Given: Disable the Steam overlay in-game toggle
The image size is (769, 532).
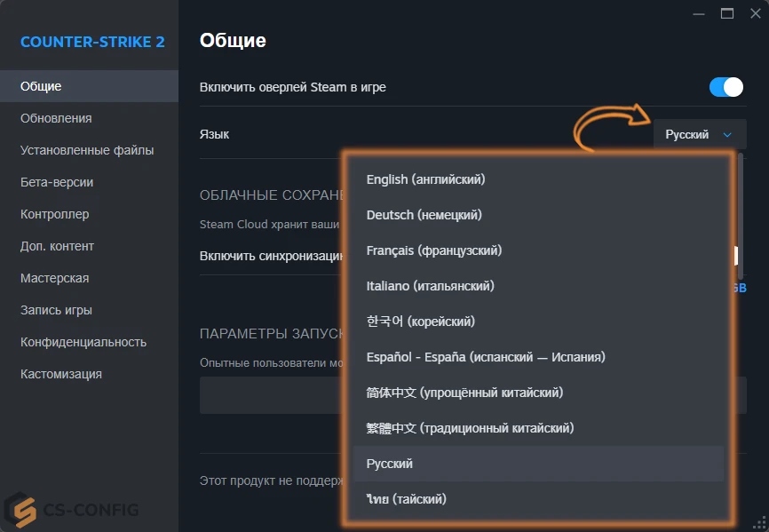Looking at the screenshot, I should [725, 87].
